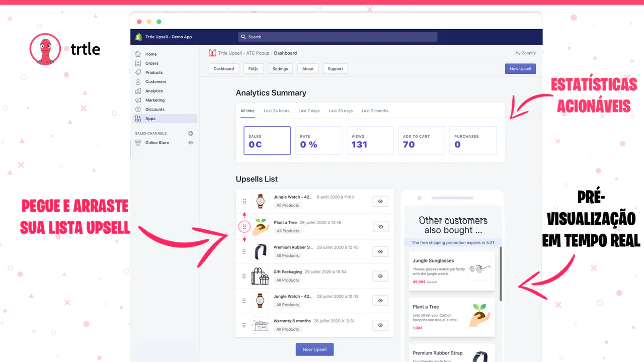Click drag handle of Plant a Tree row
644x362 pixels.
click(x=245, y=227)
